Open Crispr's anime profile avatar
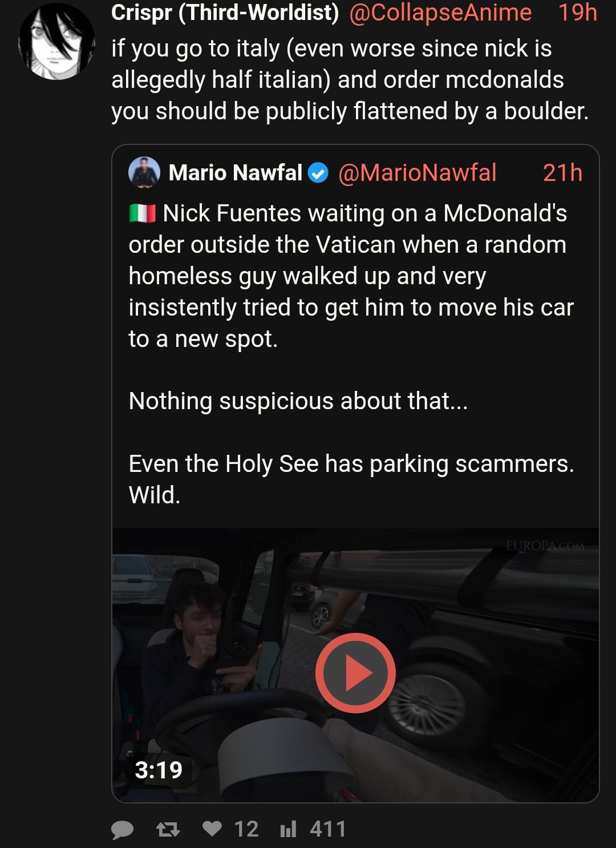This screenshot has width=616, height=848. (x=56, y=41)
